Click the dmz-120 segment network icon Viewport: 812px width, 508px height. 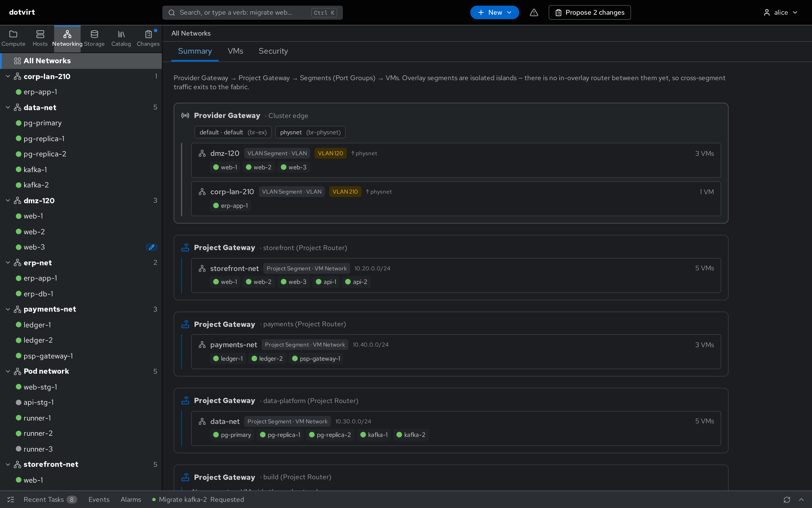202,154
